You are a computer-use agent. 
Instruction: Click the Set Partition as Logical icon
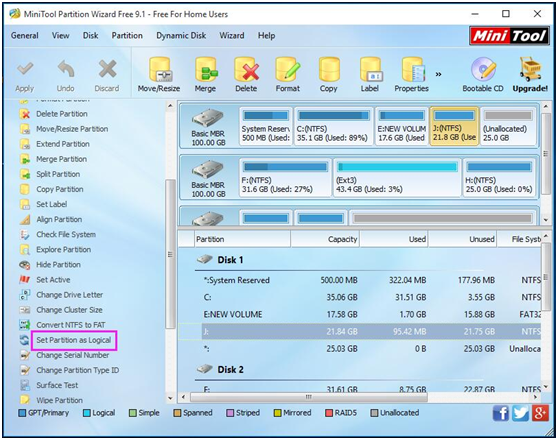[x=25, y=340]
